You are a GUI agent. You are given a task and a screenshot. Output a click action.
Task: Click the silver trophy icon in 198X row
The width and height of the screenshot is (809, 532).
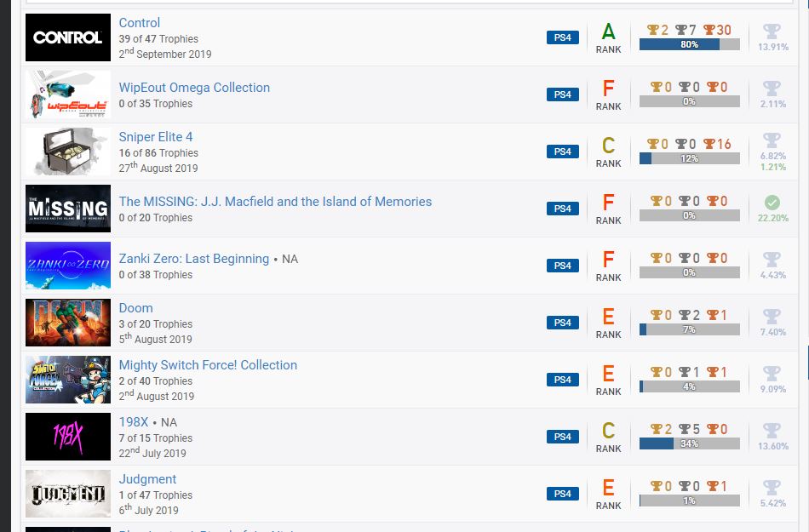(x=685, y=429)
